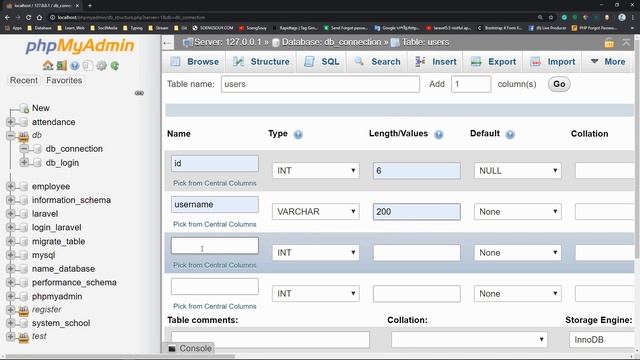Click the id column name field

point(215,163)
